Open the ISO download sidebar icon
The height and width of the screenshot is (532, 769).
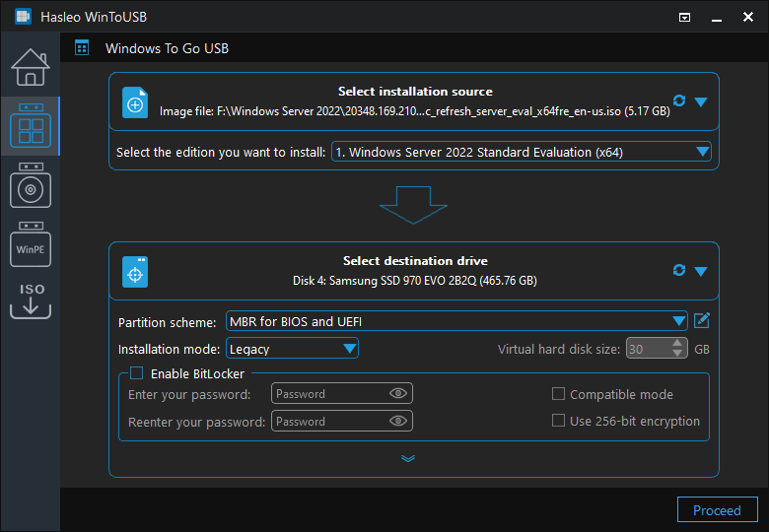[31, 300]
